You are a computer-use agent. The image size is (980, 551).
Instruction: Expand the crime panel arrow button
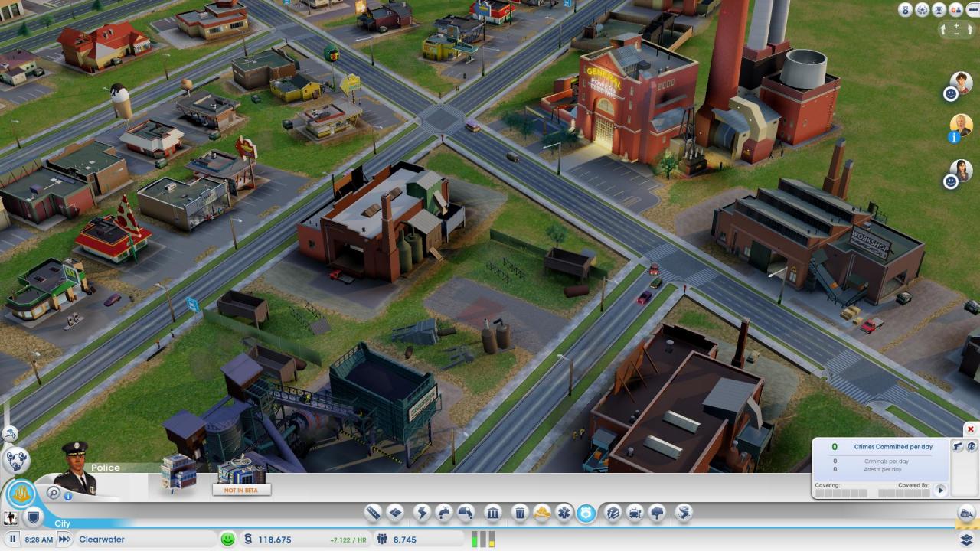pos(940,490)
